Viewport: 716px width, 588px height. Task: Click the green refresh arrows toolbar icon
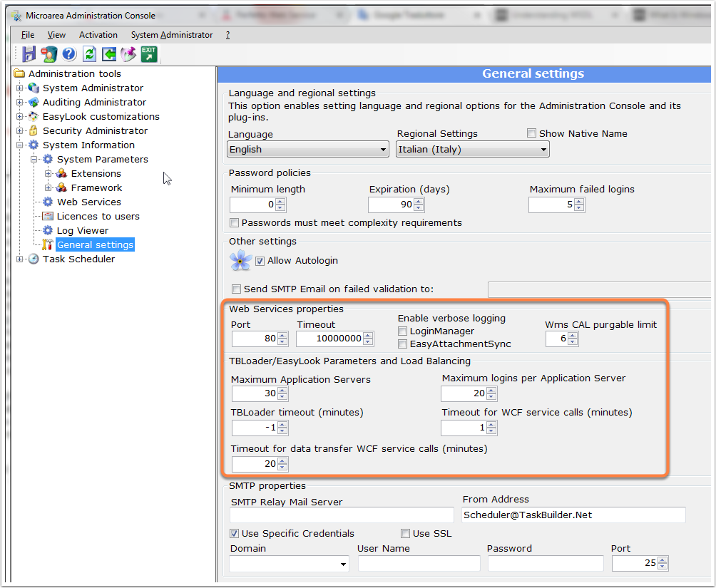[90, 54]
